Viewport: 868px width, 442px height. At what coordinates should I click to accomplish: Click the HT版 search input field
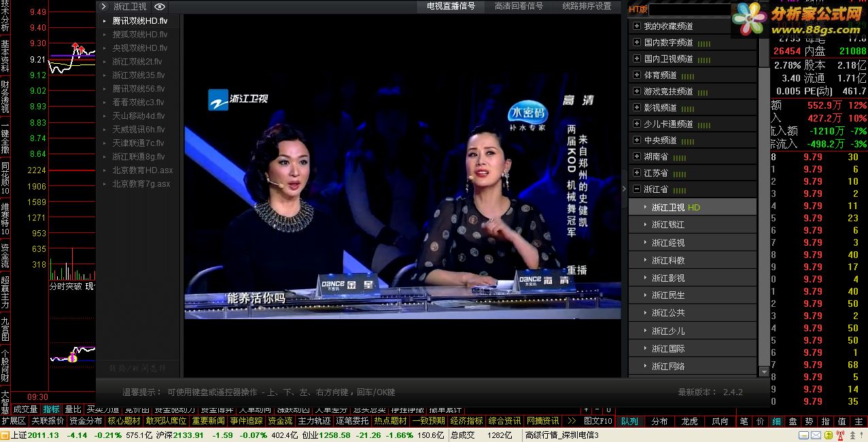click(689, 10)
